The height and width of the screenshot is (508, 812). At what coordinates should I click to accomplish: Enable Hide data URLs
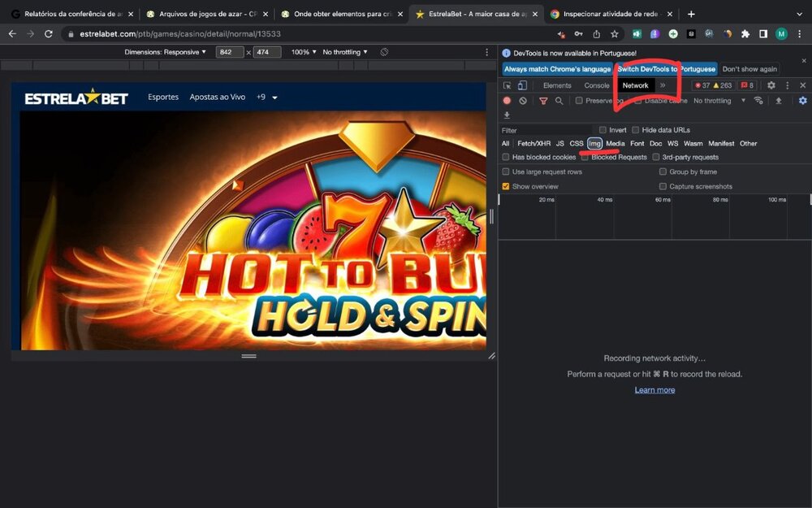pyautogui.click(x=636, y=130)
